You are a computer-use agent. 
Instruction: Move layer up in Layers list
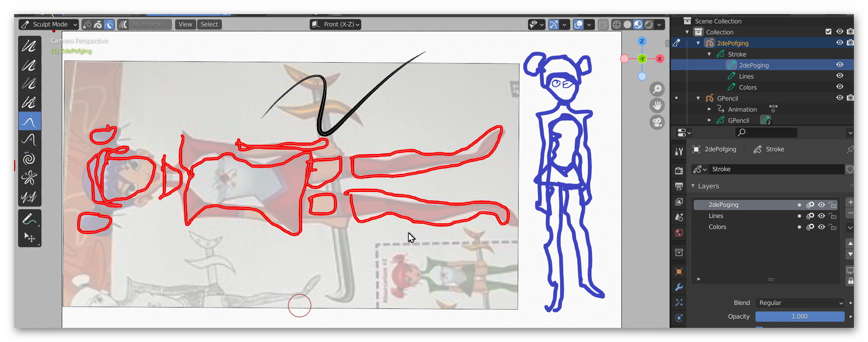click(850, 243)
